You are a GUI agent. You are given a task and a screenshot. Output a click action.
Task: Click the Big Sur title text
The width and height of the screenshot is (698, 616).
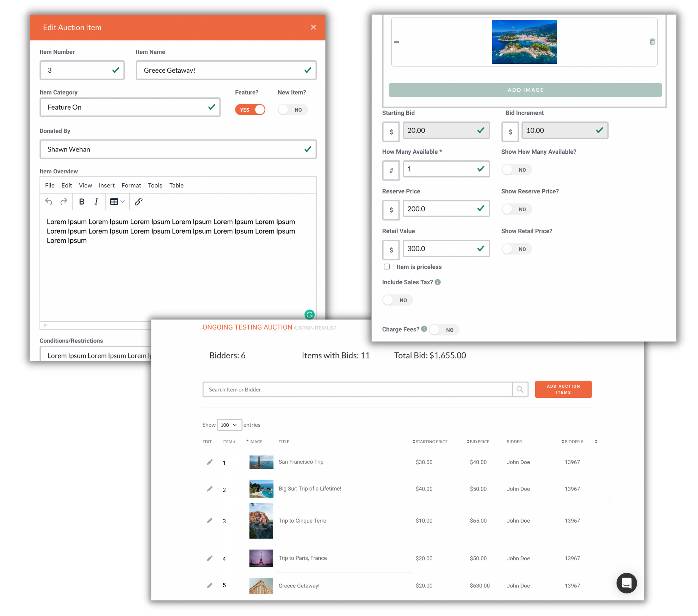pyautogui.click(x=310, y=488)
